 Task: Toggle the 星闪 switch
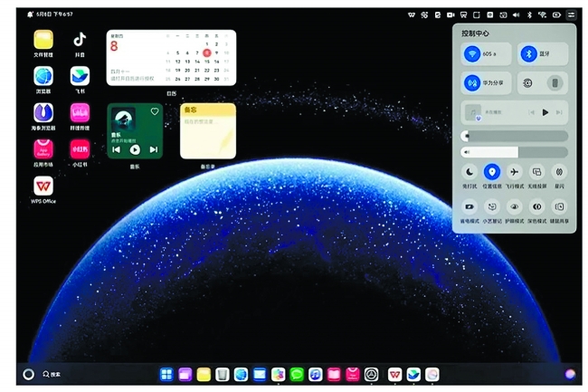pos(559,172)
